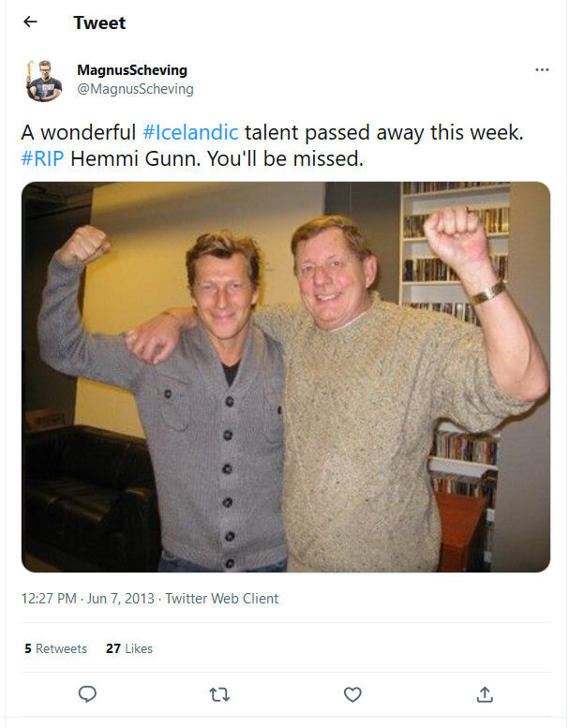Open the #Icelandic hashtag link
Image resolution: width=569 pixels, height=728 pixels.
pyautogui.click(x=191, y=132)
